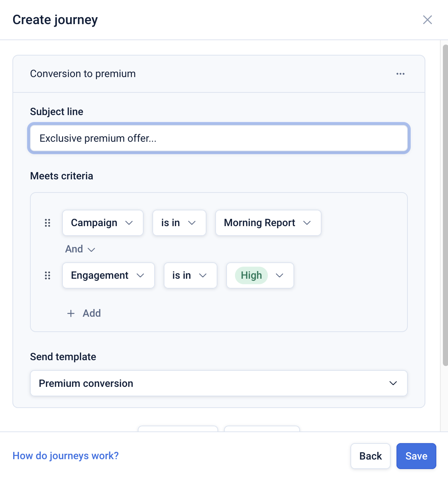Close the Create journey dialog
This screenshot has height=480, width=448.
tap(427, 20)
